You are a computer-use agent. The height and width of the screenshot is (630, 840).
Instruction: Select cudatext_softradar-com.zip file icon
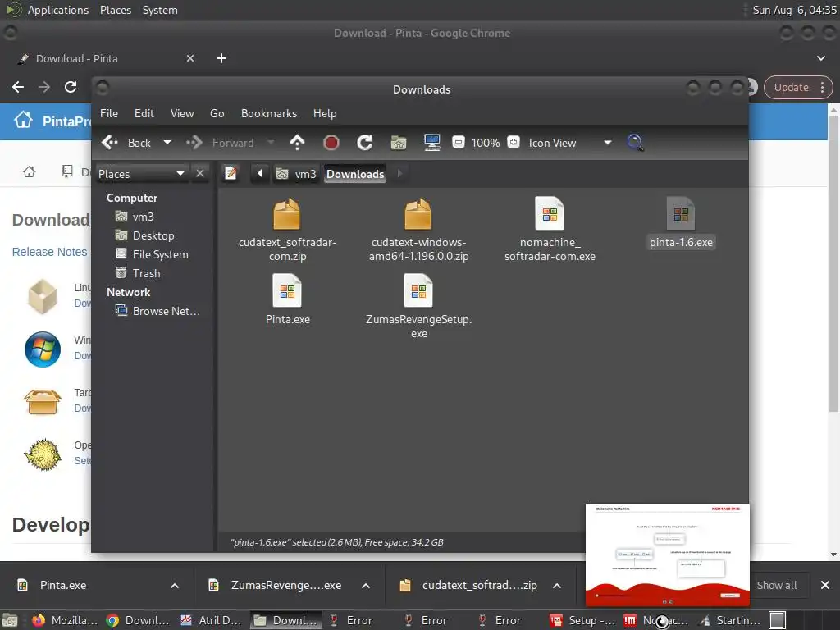point(287,215)
